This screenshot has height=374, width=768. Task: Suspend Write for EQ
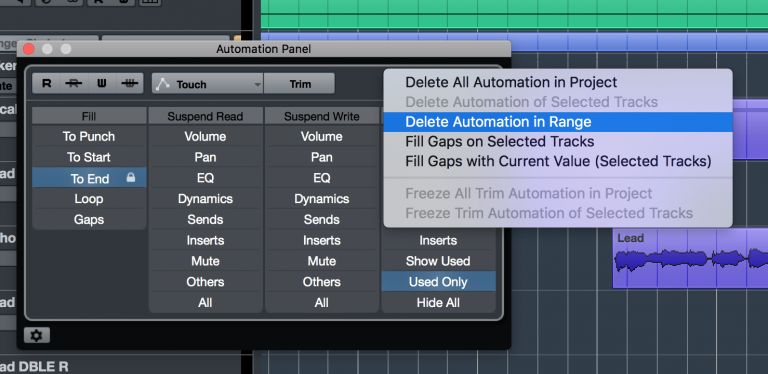pyautogui.click(x=322, y=178)
